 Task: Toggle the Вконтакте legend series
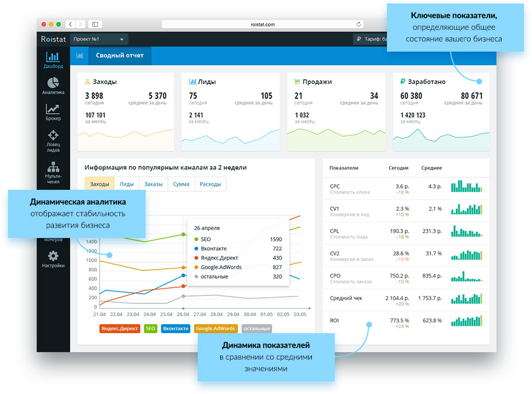(x=175, y=329)
